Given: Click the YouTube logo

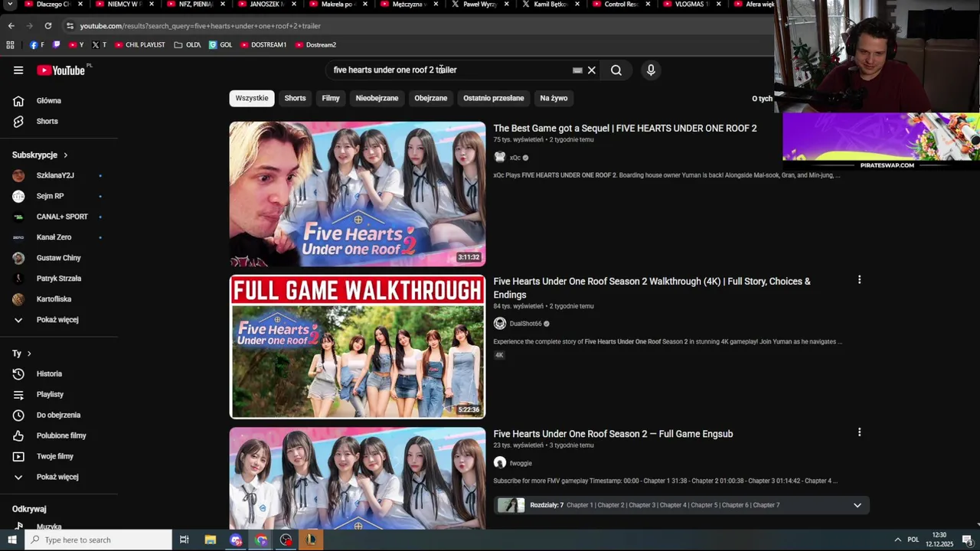Looking at the screenshot, I should tap(60, 70).
